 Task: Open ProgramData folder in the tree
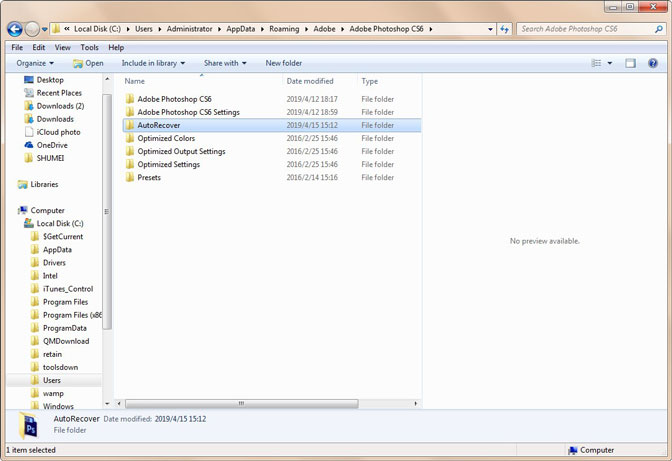(x=64, y=328)
